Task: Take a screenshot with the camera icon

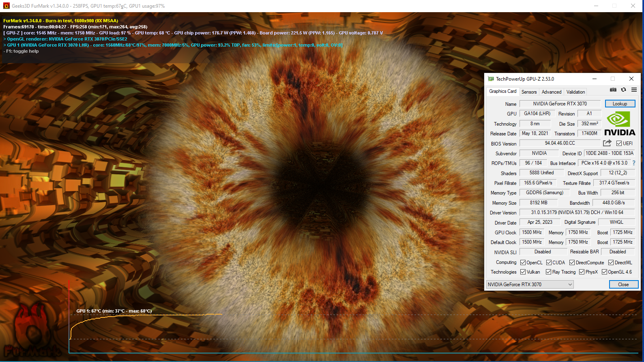Action: (x=613, y=90)
